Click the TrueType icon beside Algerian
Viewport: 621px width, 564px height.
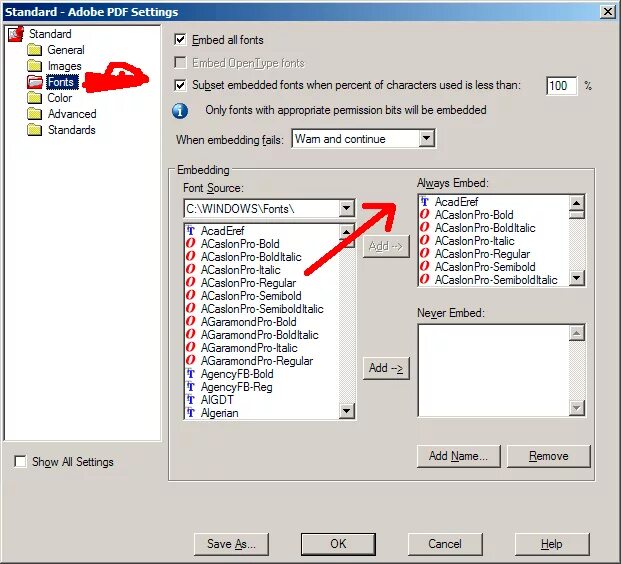coord(191,413)
